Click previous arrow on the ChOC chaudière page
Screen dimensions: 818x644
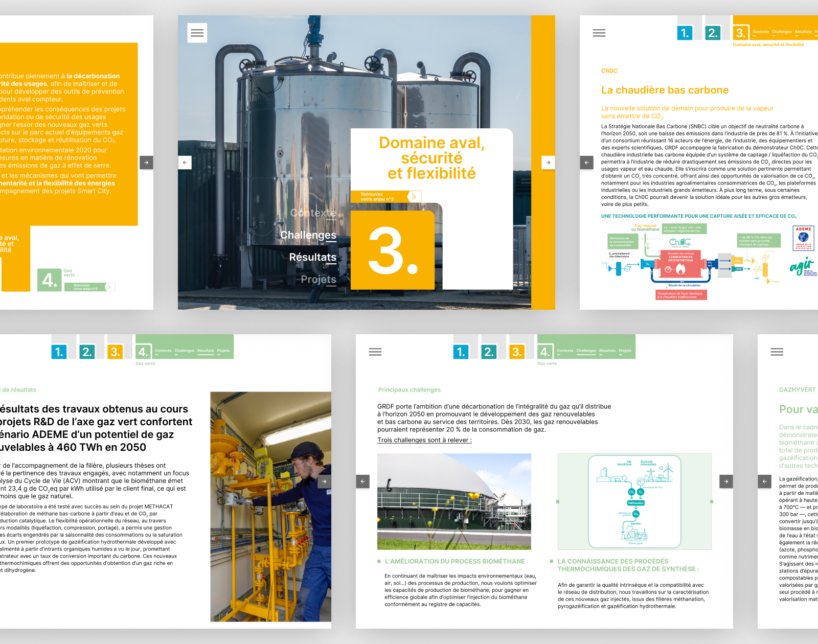click(586, 163)
